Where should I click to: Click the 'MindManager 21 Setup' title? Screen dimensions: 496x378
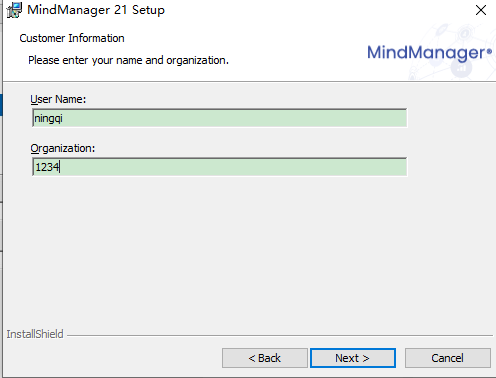click(96, 10)
